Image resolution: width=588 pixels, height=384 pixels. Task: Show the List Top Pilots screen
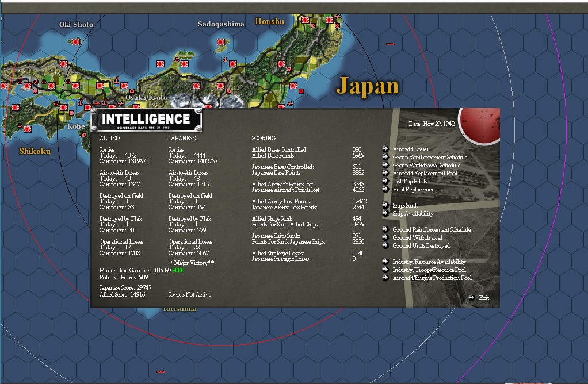[410, 181]
